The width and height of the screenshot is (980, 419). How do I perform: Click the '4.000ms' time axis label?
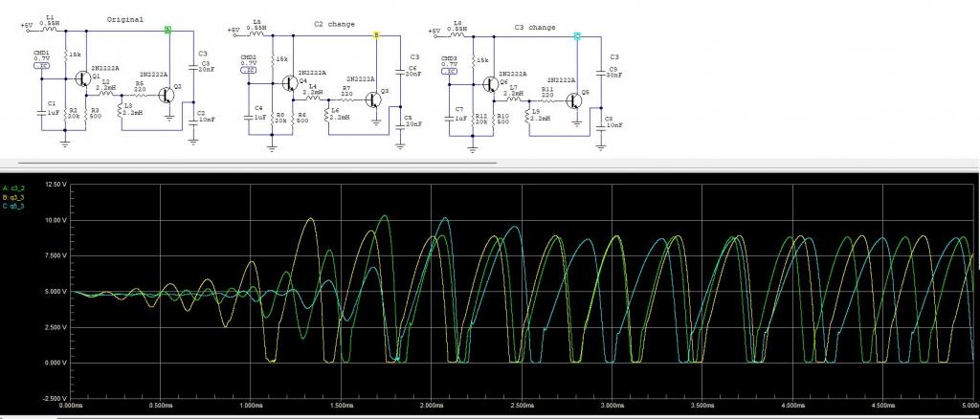click(x=791, y=405)
